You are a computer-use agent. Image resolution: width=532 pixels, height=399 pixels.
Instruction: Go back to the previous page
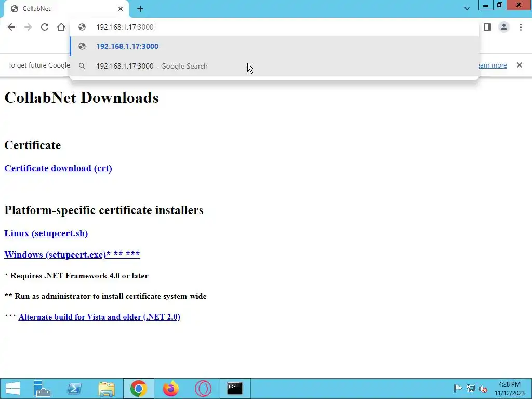(x=11, y=27)
